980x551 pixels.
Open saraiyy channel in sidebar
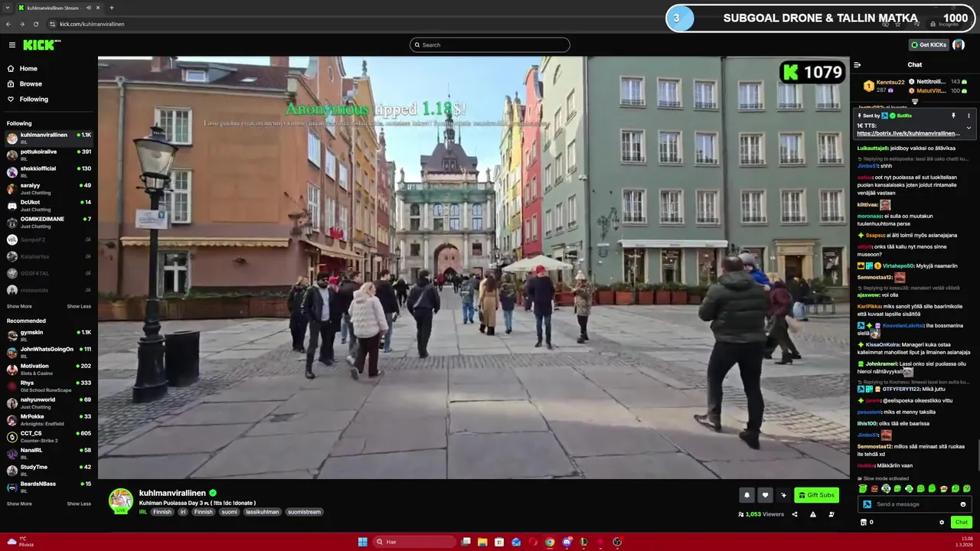coord(49,188)
